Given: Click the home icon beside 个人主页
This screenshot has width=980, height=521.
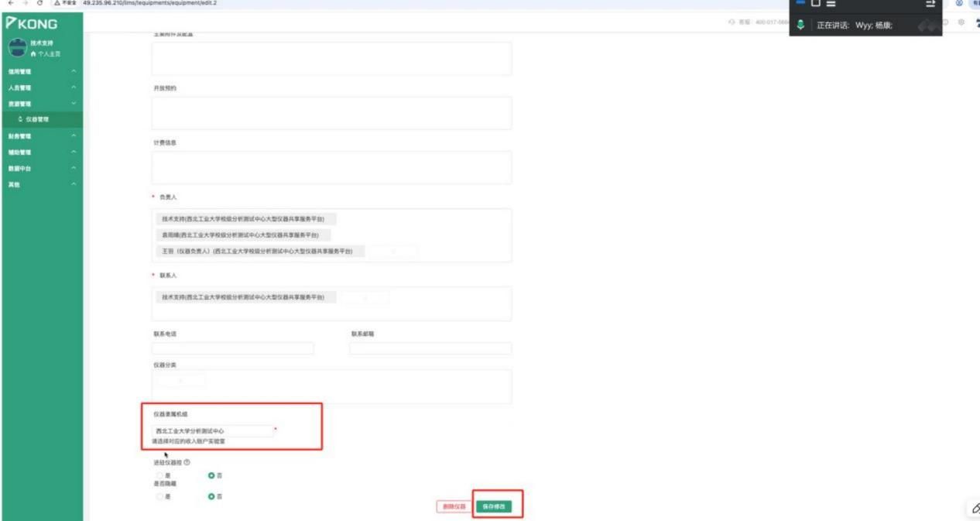Looking at the screenshot, I should (x=35, y=53).
